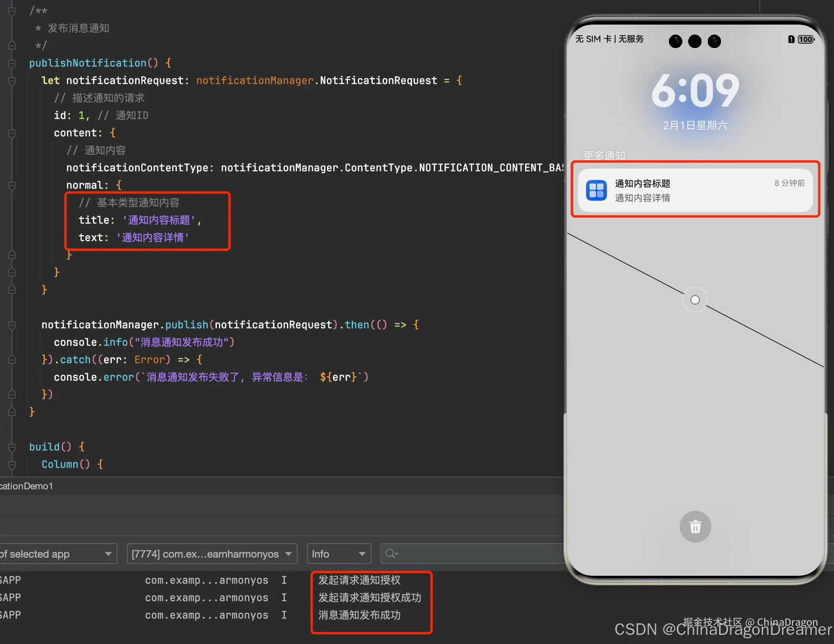Select the cationDemo1 breadcrumb item
The width and height of the screenshot is (834, 644).
[x=26, y=486]
